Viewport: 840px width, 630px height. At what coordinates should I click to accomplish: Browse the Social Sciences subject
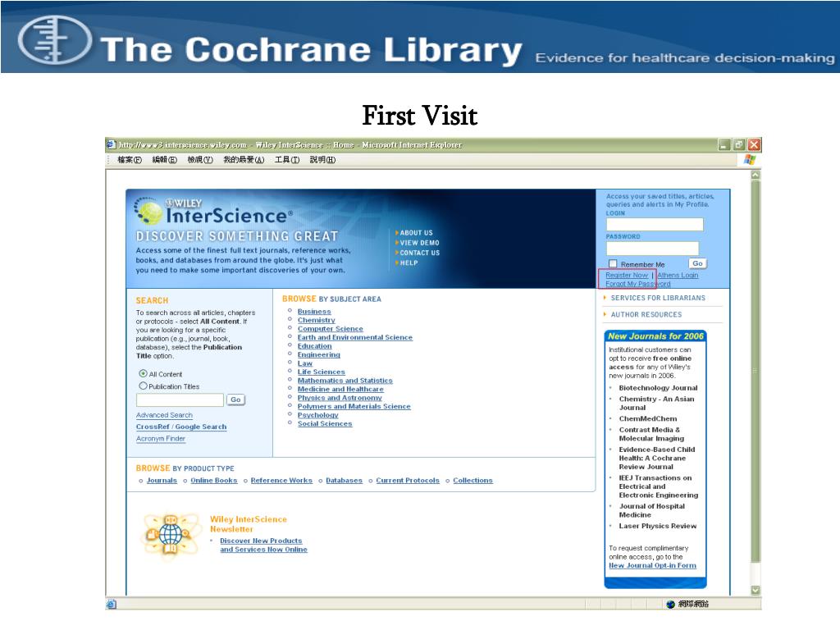[x=325, y=424]
